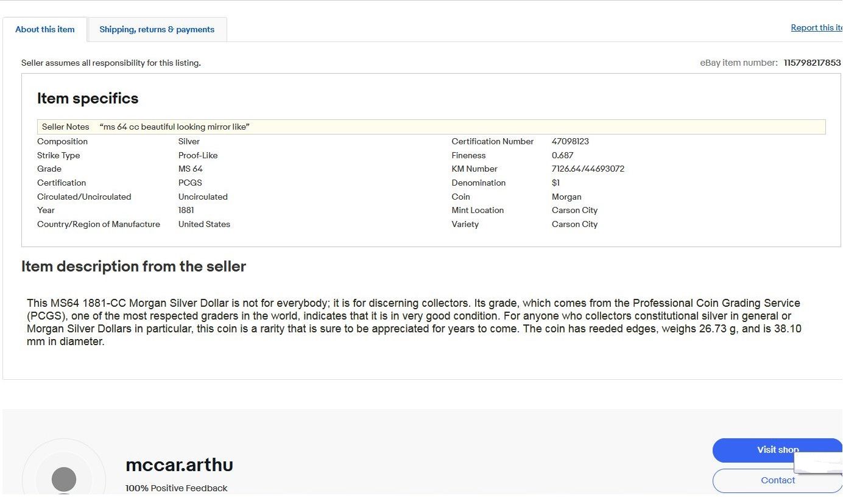The width and height of the screenshot is (843, 504).
Task: Click the year value 1881
Action: click(186, 210)
